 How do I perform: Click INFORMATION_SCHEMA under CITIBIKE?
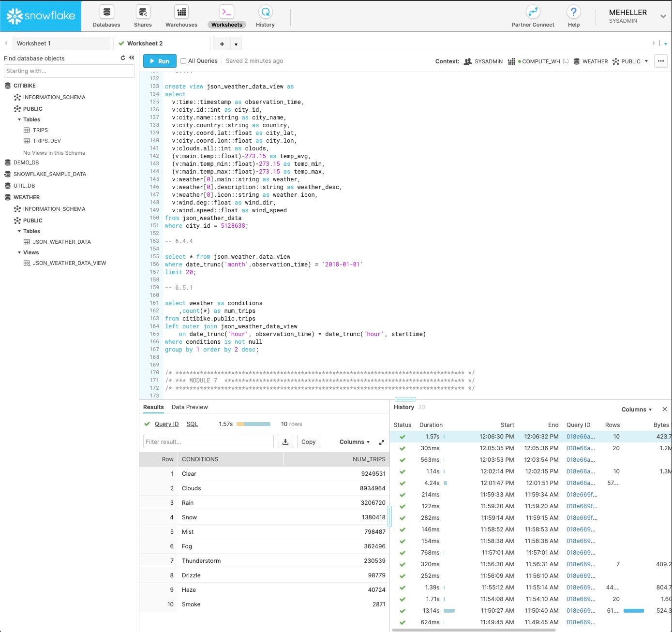[54, 97]
